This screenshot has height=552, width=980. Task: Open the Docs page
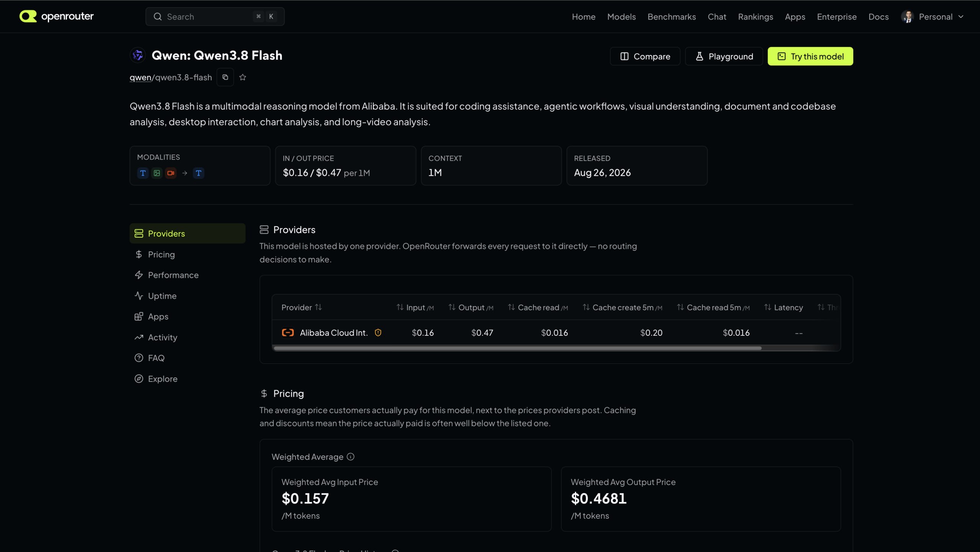pyautogui.click(x=878, y=16)
